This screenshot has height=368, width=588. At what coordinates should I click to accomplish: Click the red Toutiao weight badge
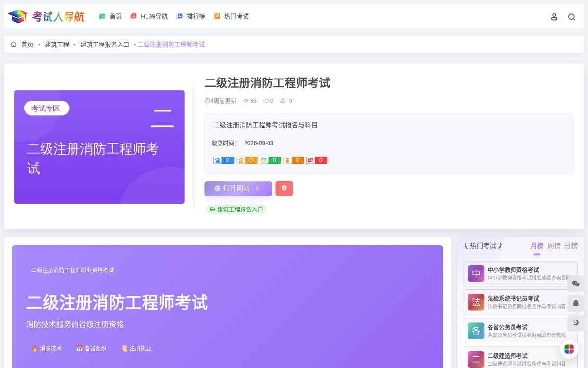click(x=317, y=160)
